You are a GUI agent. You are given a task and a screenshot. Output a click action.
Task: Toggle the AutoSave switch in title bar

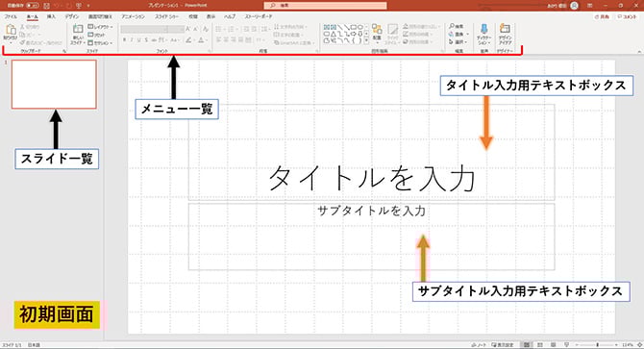[x=33, y=6]
